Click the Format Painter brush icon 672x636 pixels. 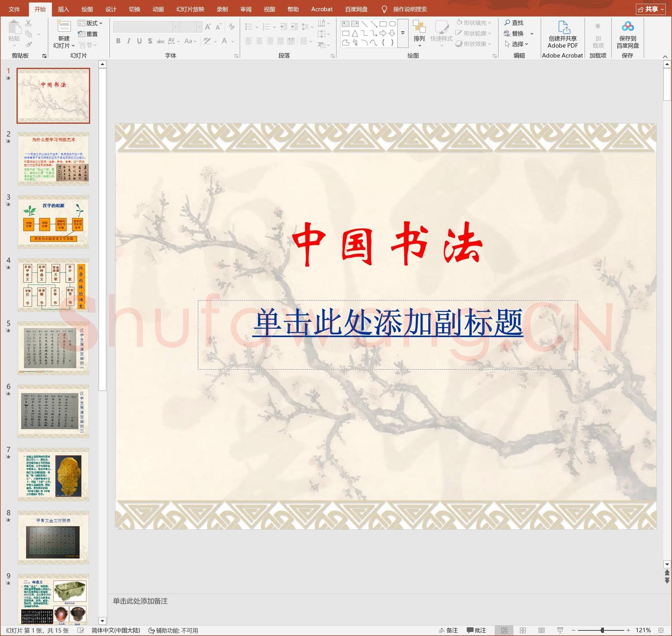click(29, 44)
